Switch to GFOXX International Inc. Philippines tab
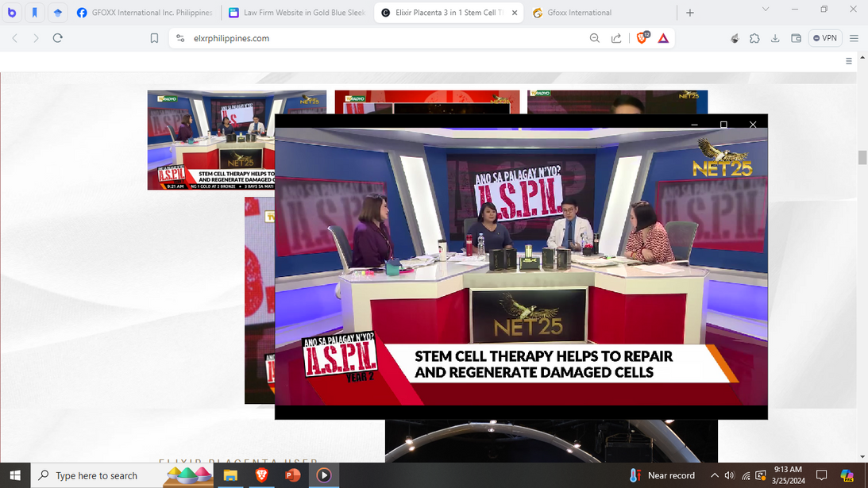 click(x=145, y=13)
